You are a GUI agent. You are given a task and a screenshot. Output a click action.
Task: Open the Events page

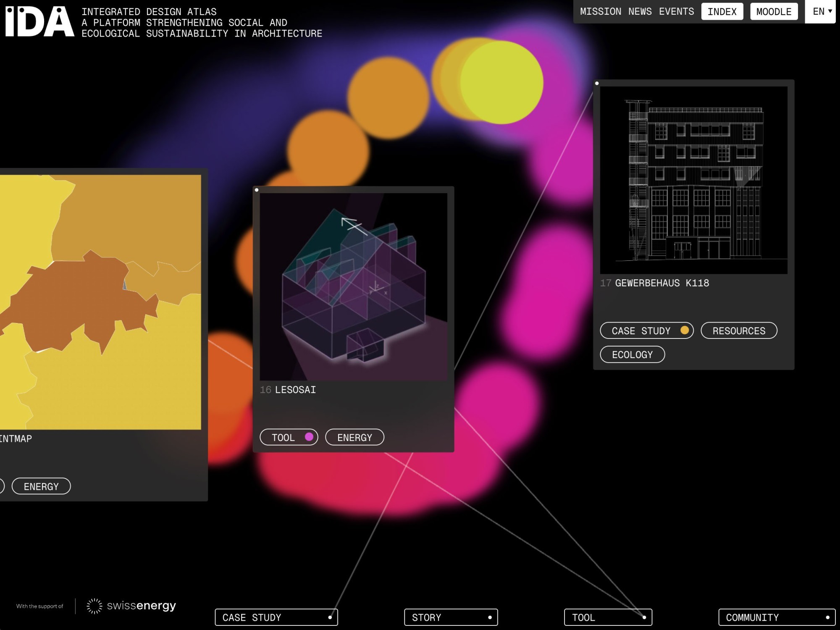(677, 11)
